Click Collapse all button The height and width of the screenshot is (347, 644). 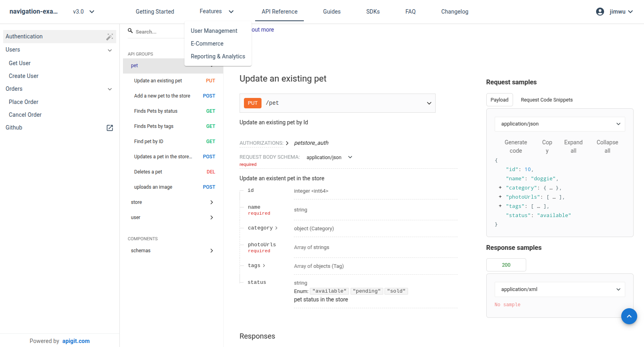pyautogui.click(x=607, y=147)
